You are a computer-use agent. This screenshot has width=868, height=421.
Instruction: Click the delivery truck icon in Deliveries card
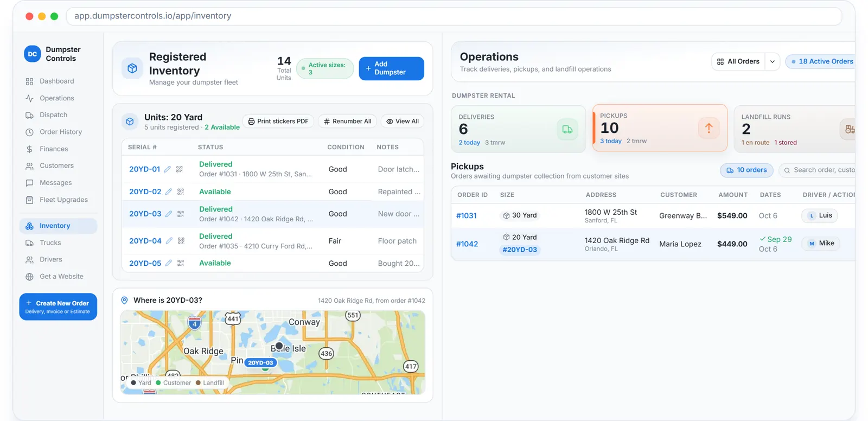(x=567, y=129)
